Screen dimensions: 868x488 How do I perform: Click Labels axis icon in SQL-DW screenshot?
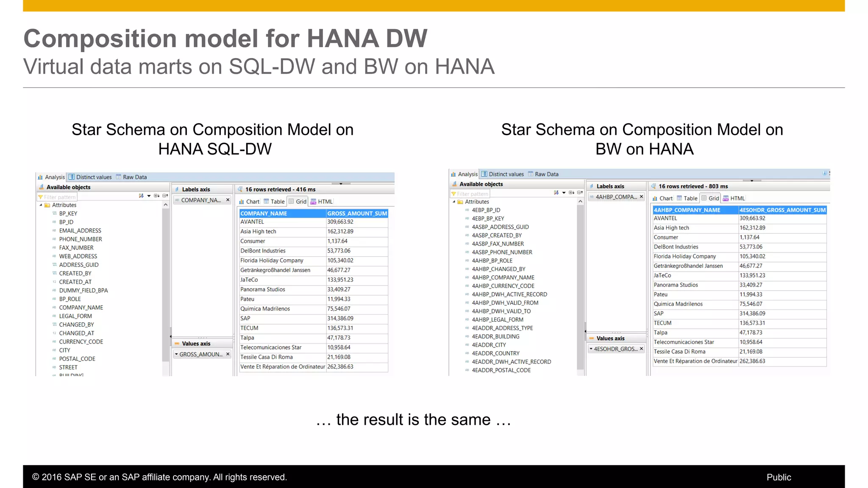[176, 189]
